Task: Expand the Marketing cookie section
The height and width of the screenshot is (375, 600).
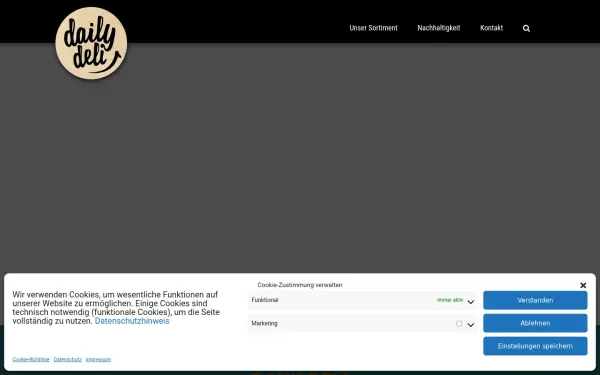Action: click(x=471, y=324)
